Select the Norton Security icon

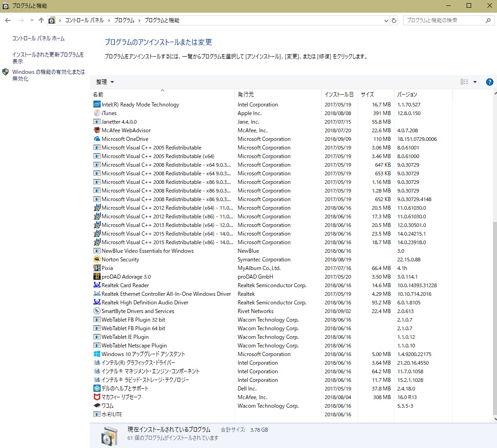(97, 260)
